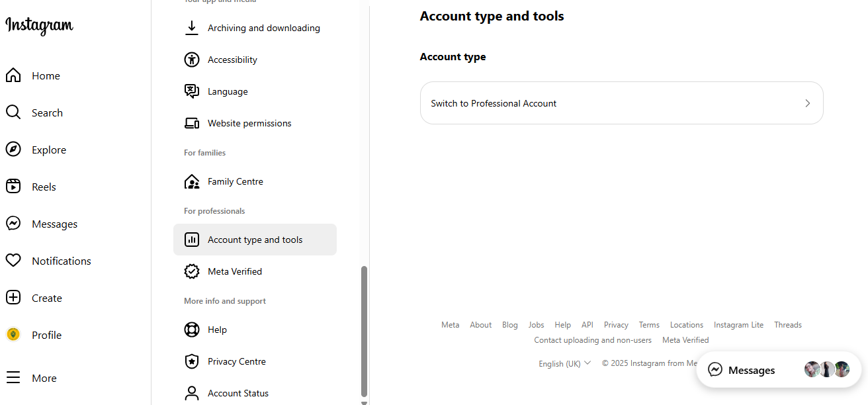Click the settings list scrollbar thumb

(x=364, y=331)
